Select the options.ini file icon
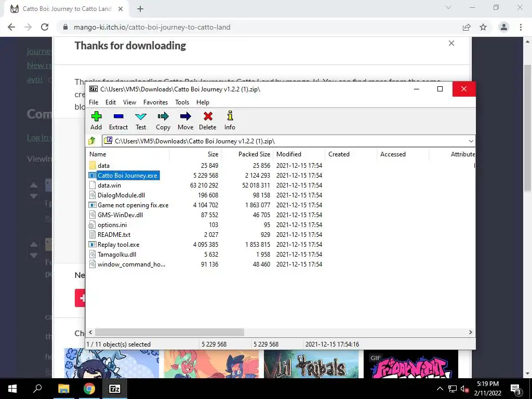The image size is (532, 399). [92, 224]
